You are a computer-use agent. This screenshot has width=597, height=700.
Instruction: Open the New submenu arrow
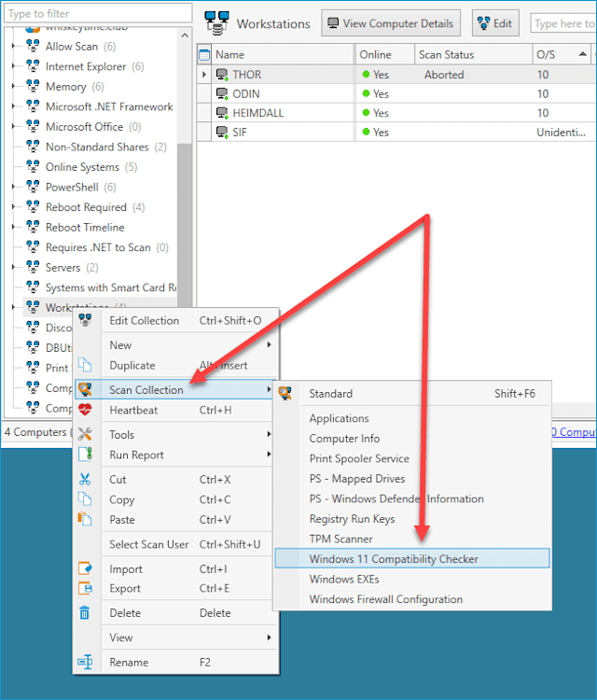pos(269,344)
